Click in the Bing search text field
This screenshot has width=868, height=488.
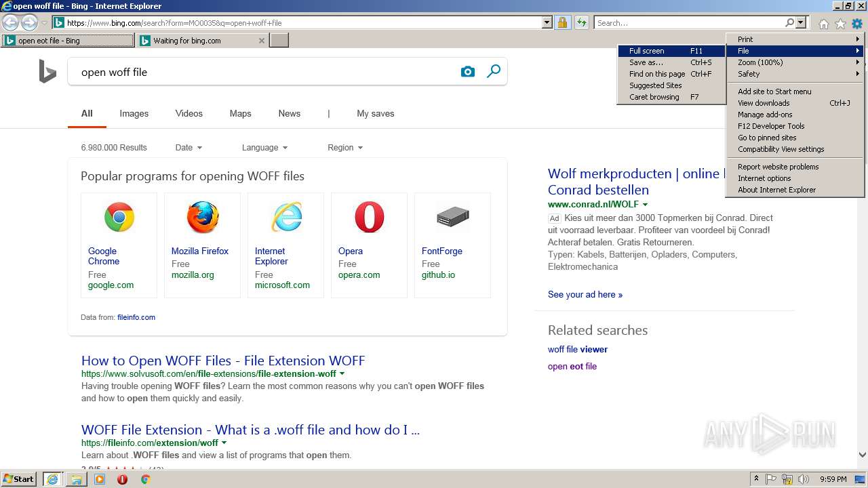pos(264,72)
